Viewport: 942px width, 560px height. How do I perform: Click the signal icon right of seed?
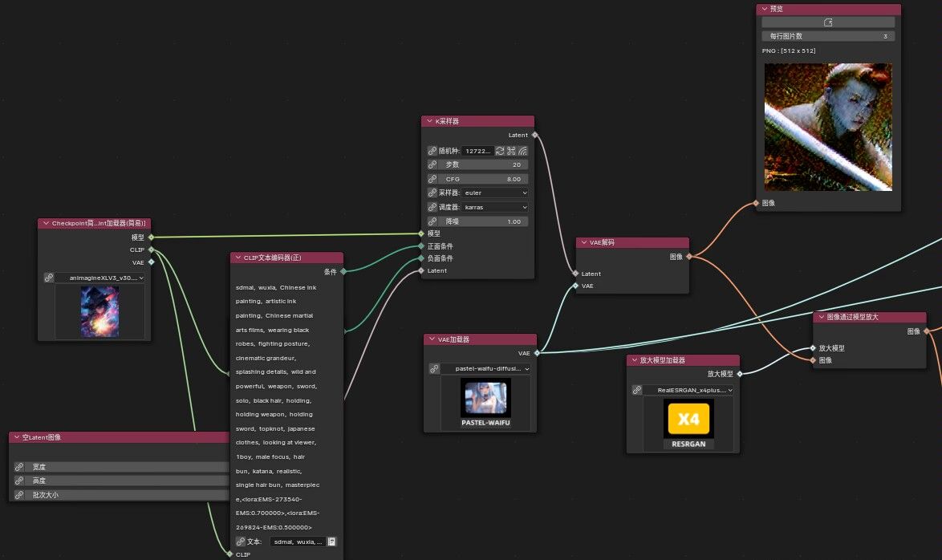coord(522,151)
